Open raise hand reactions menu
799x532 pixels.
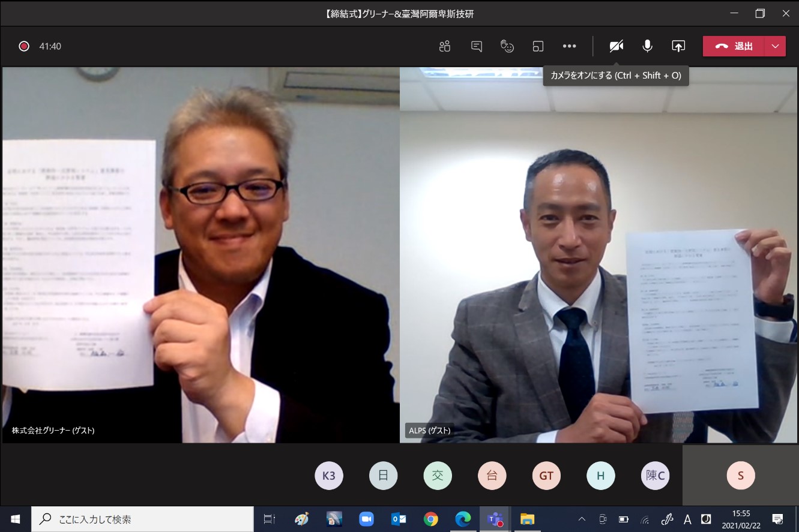click(x=507, y=46)
